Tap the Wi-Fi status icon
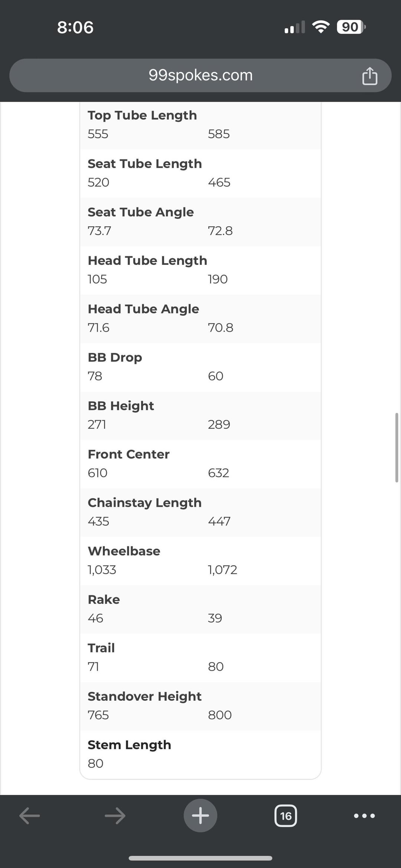Viewport: 401px width, 868px height. [x=321, y=27]
